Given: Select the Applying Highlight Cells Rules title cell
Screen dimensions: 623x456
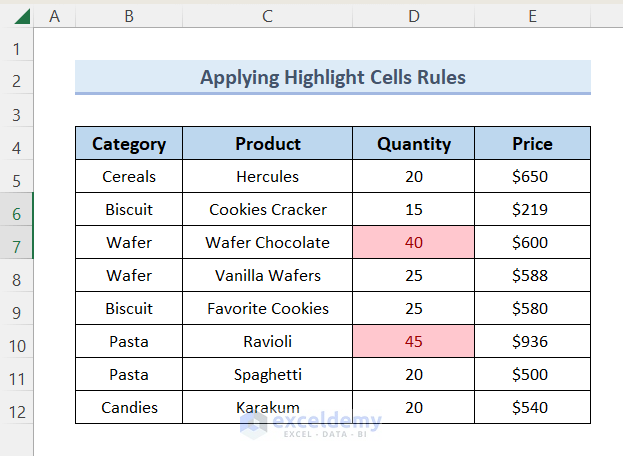Looking at the screenshot, I should tap(333, 78).
